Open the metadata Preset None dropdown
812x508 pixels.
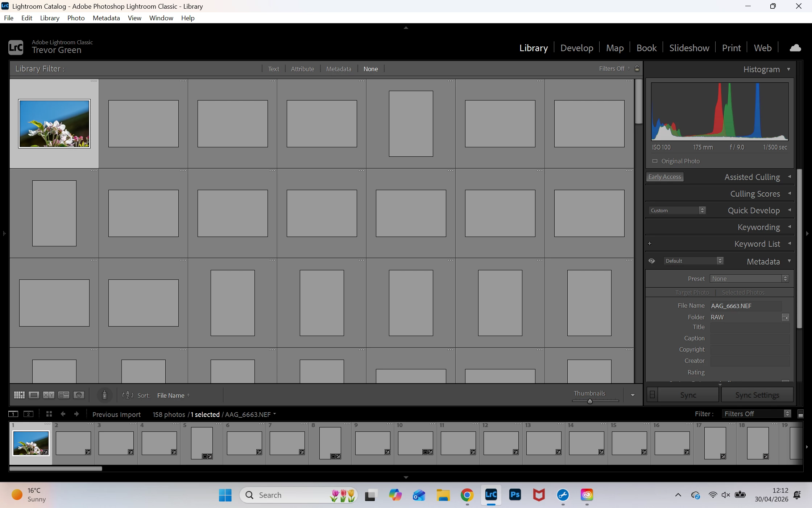[x=749, y=279]
